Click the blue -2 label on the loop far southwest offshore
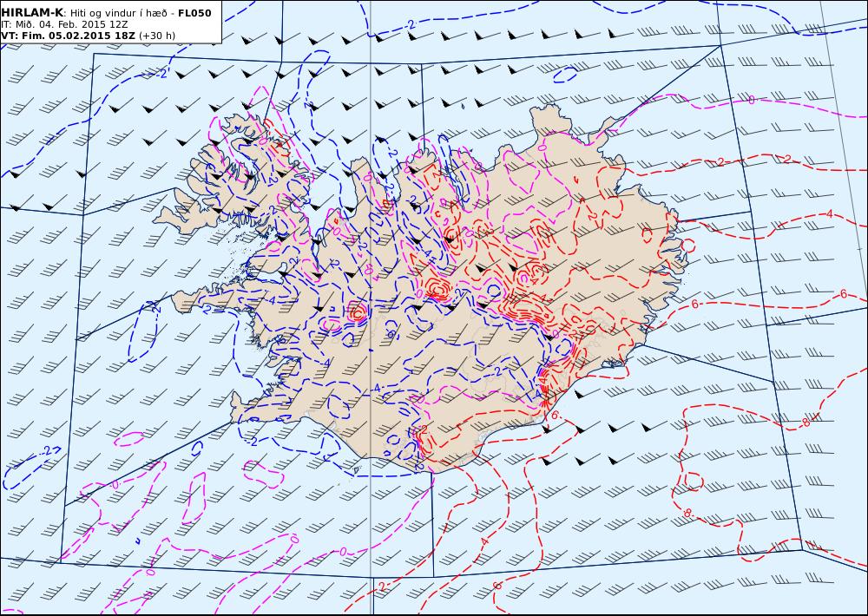Screen dimensions: 868x616 pyautogui.click(x=49, y=452)
